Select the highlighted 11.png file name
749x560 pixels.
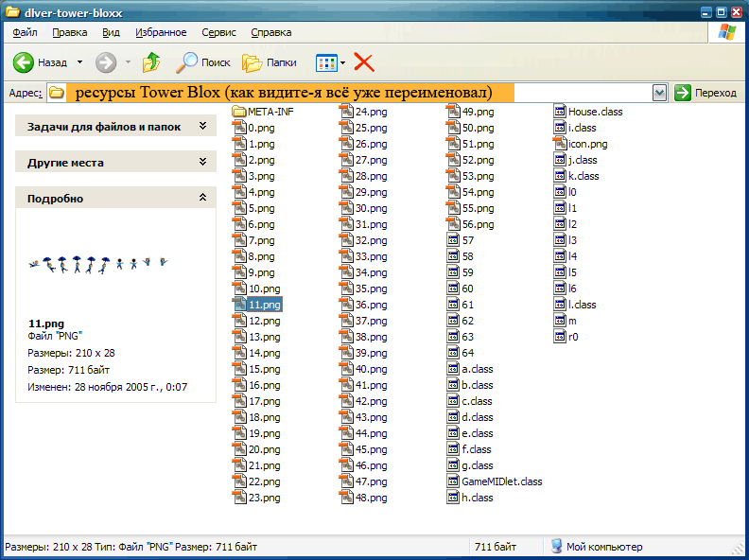click(x=265, y=305)
